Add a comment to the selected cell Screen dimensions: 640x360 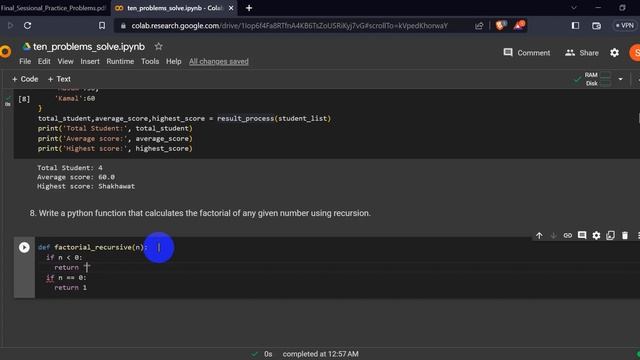(582, 236)
